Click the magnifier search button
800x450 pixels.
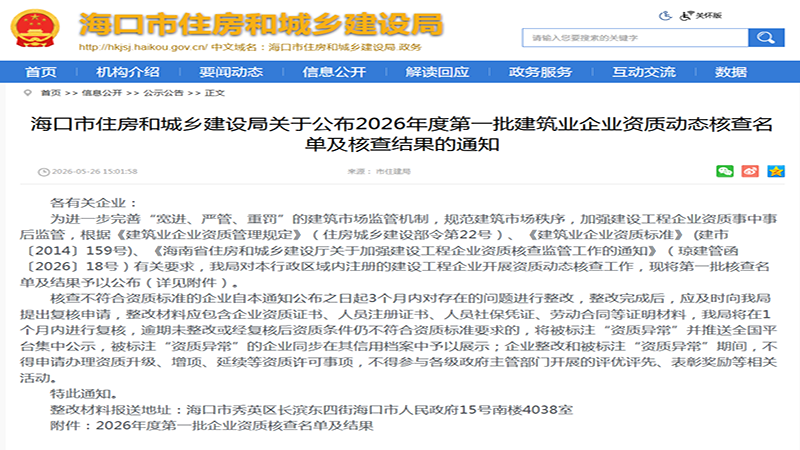tap(766, 38)
